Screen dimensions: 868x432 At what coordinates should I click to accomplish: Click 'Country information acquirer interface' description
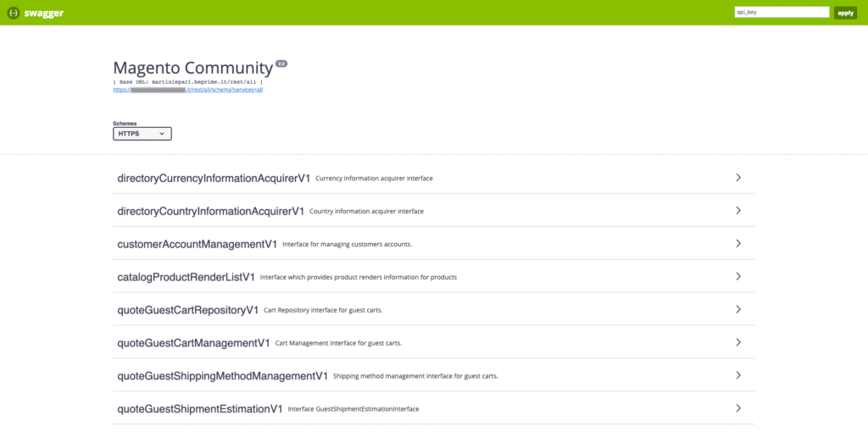coord(366,211)
